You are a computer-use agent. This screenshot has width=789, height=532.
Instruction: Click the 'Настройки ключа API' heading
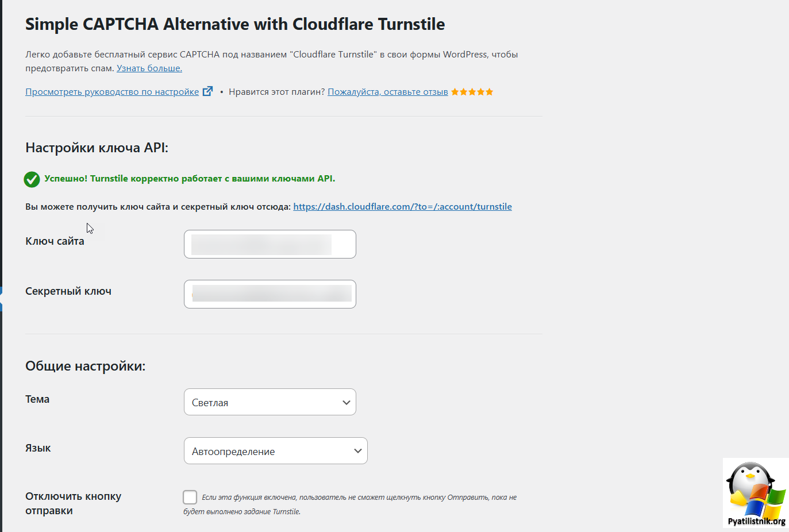point(97,148)
